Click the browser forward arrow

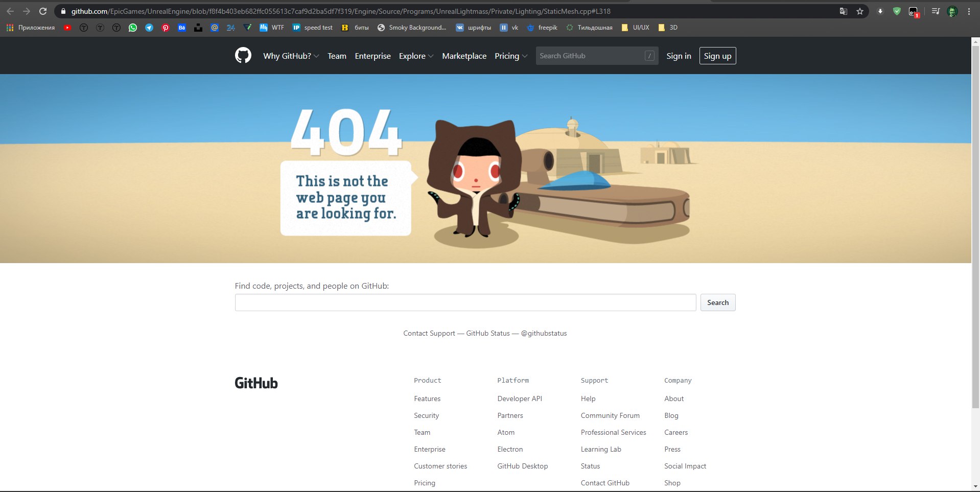coord(27,11)
